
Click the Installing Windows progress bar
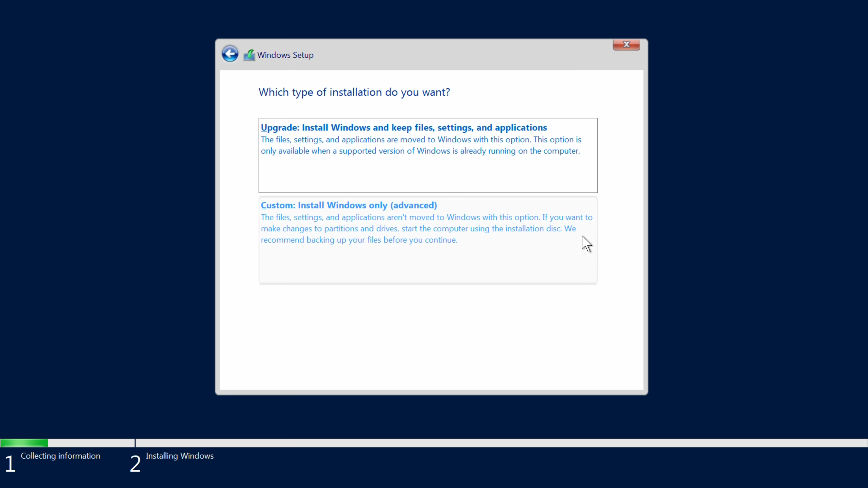click(x=502, y=443)
